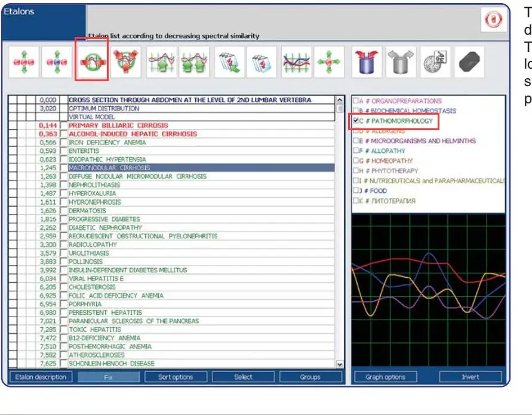Enable the F # ALLOPATHY group checkbox
532x415 pixels.
[x=356, y=151]
